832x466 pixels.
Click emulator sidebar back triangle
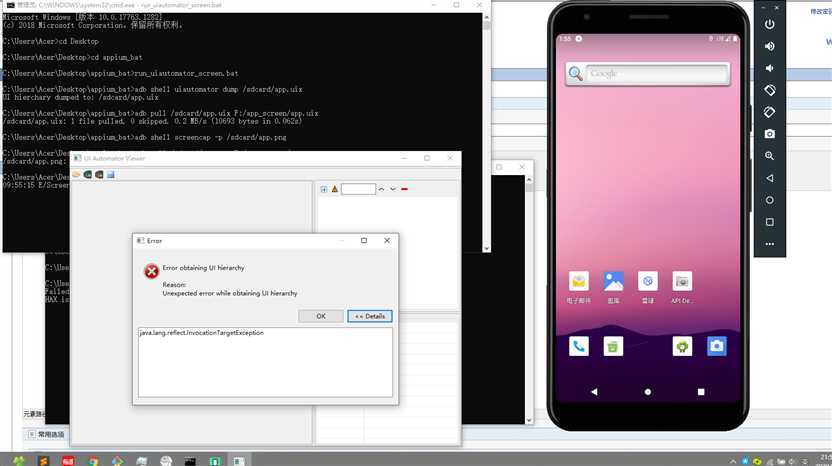point(769,178)
